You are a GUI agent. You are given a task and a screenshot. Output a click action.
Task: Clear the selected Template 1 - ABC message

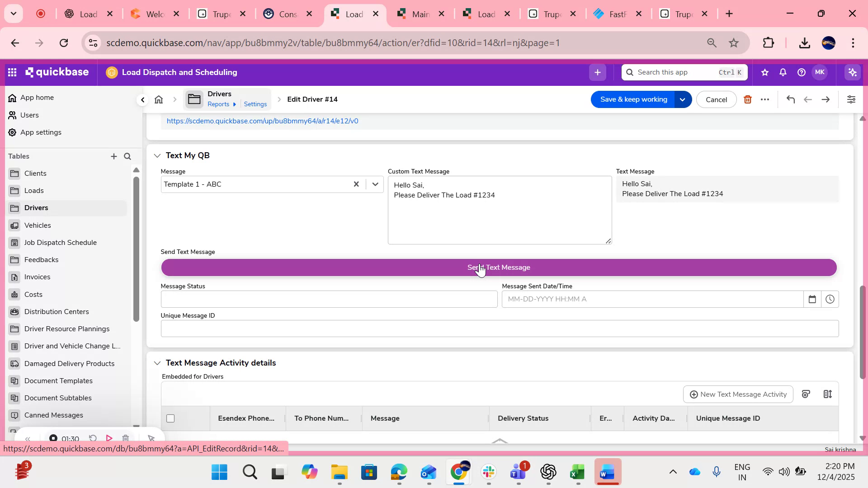pos(356,184)
